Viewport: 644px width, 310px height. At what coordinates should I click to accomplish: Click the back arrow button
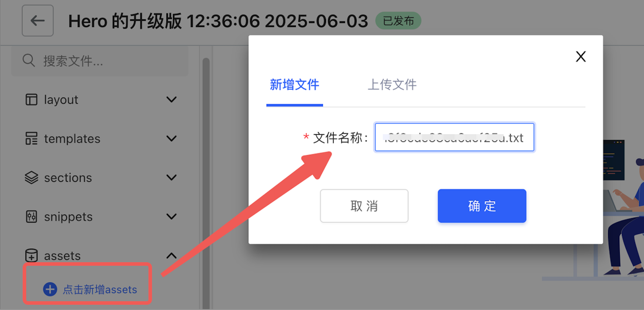(37, 21)
